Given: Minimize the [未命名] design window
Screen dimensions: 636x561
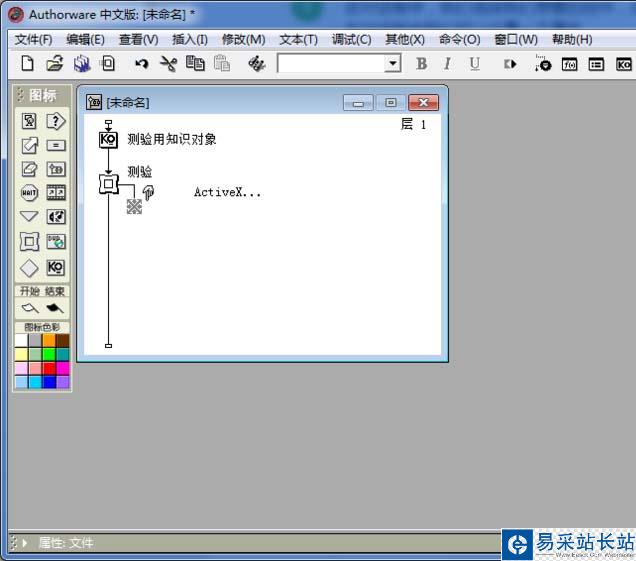Looking at the screenshot, I should 358,103.
